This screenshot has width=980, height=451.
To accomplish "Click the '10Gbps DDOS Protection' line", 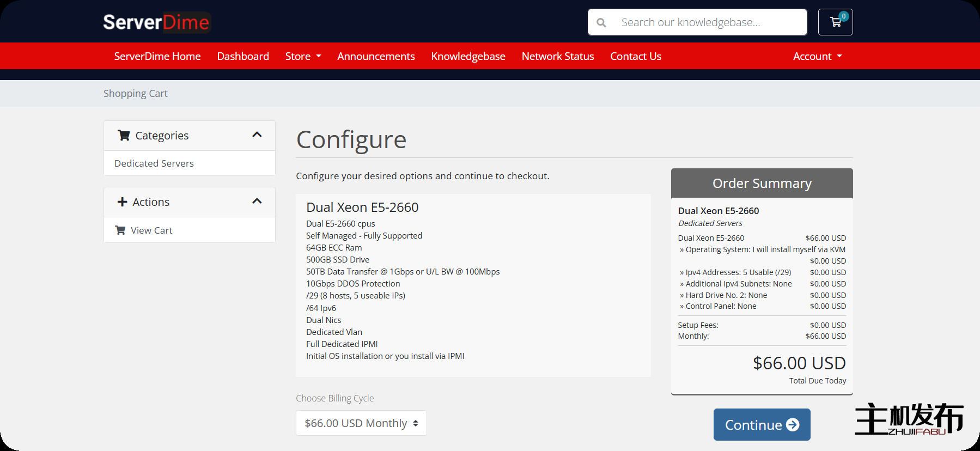I will coord(353,284).
